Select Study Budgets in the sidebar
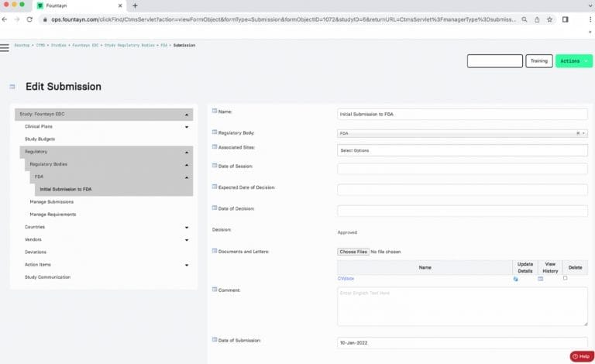 40,139
